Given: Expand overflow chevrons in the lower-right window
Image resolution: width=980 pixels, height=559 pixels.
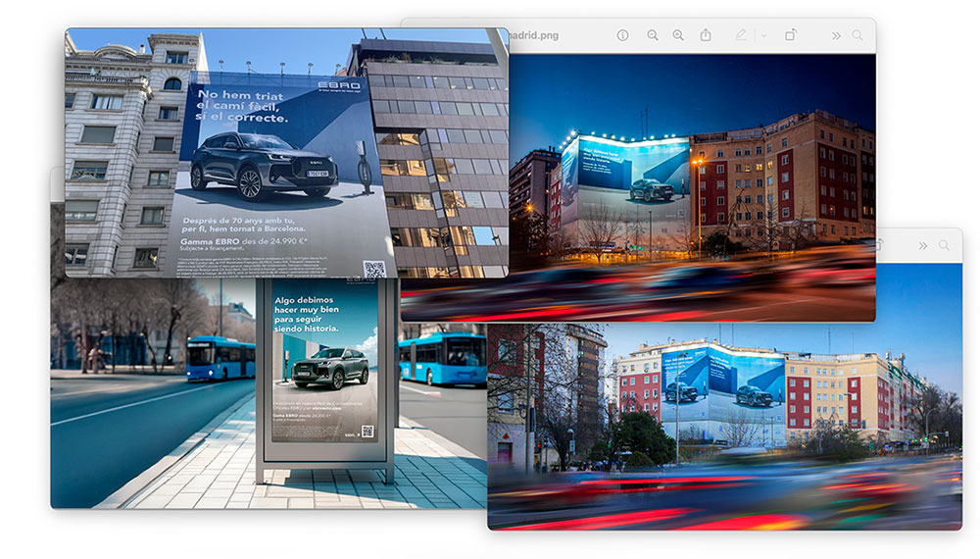Looking at the screenshot, I should [x=922, y=245].
